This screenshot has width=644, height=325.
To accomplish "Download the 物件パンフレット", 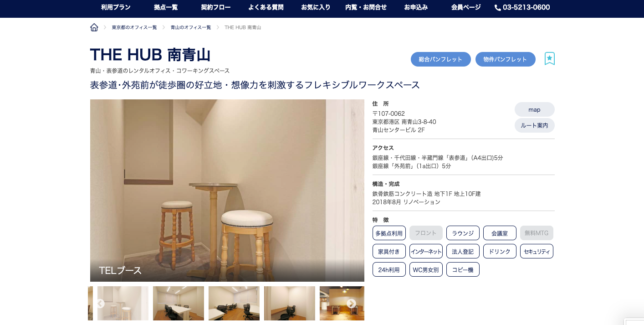I will 506,59.
